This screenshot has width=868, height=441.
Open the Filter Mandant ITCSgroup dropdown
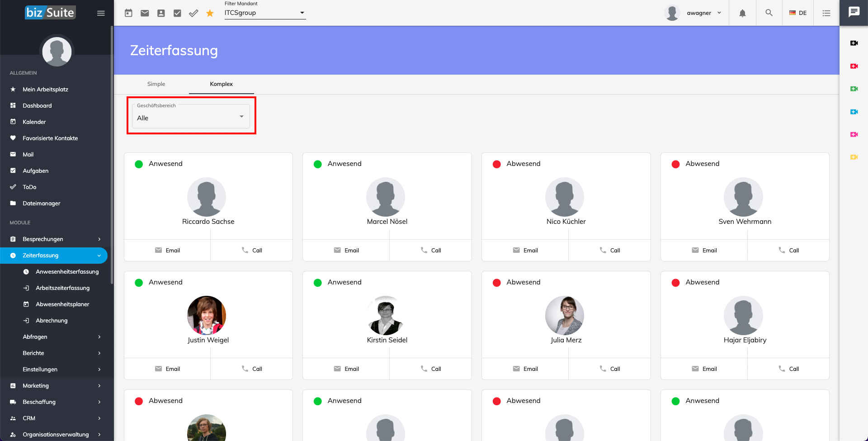[265, 13]
